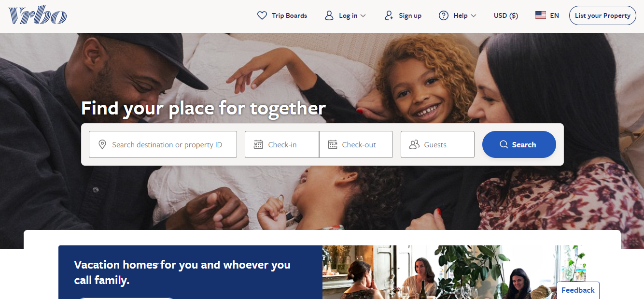
Task: Expand the Log in dropdown chevron
Action: [x=363, y=16]
